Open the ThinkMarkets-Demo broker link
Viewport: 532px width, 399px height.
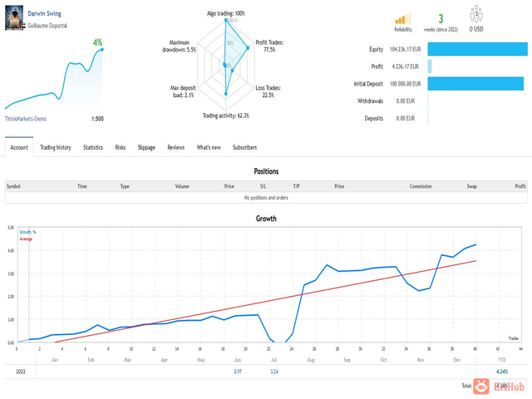pos(26,119)
